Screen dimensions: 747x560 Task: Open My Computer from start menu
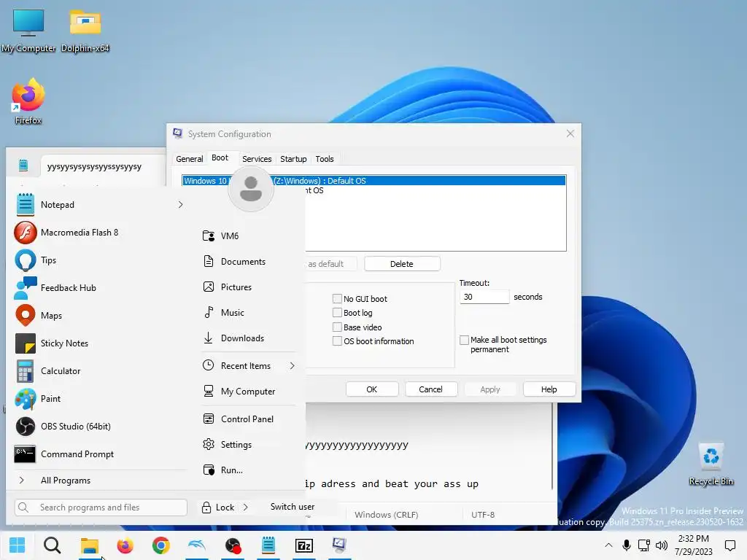[249, 392]
